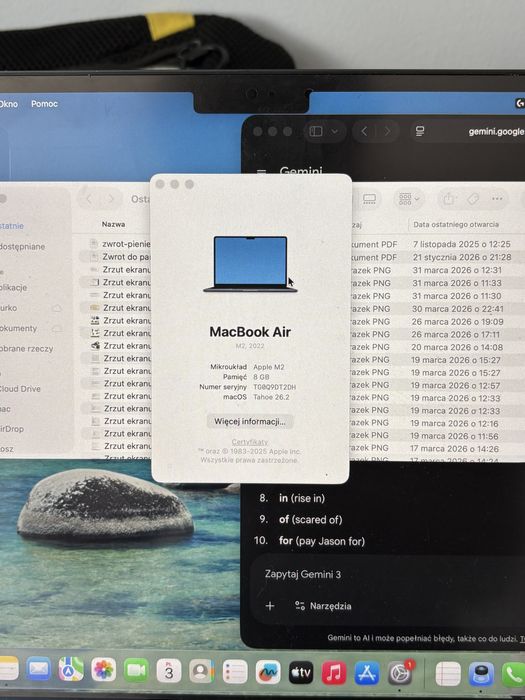Screen dimensions: 525x700
Task: Switch Finder to gallery view
Action: click(x=370, y=199)
